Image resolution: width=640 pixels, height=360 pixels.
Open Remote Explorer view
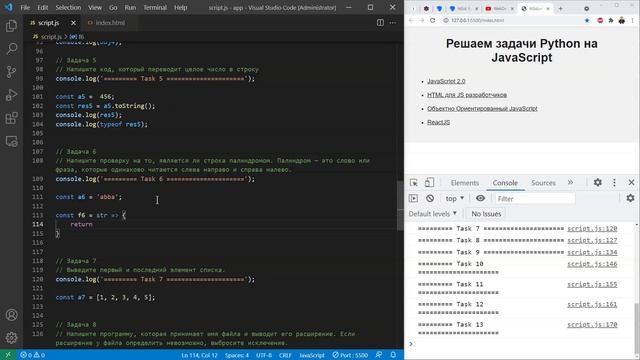pos(11,141)
